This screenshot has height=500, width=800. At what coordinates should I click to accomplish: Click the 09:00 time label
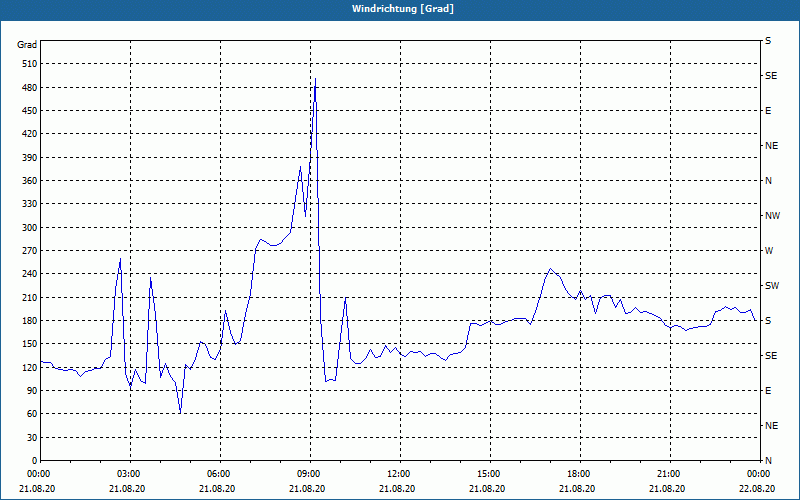[310, 474]
